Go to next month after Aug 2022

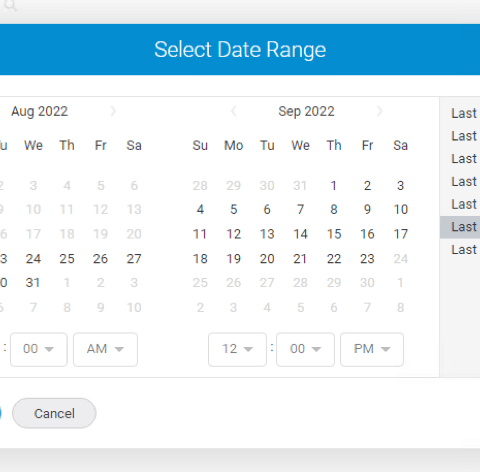pyautogui.click(x=113, y=111)
